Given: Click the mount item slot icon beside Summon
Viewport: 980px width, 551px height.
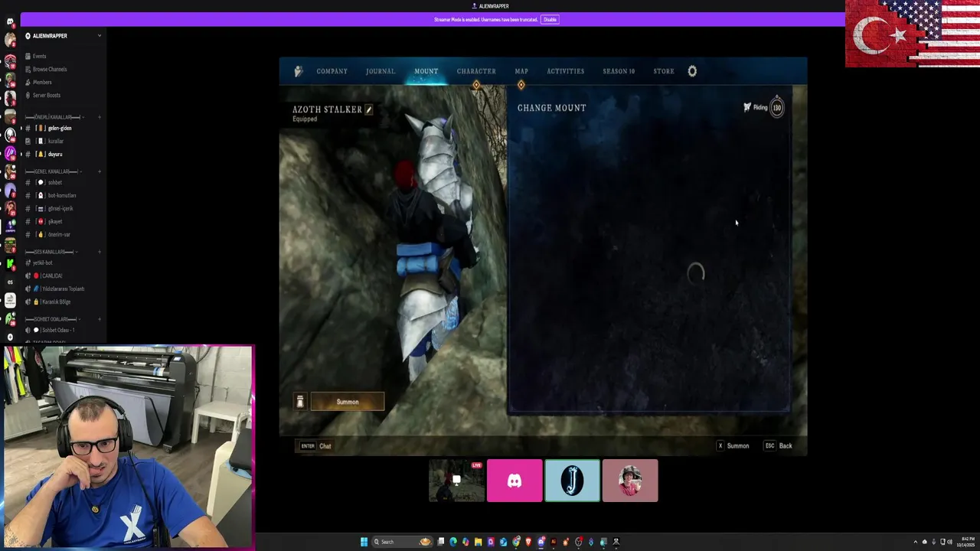Looking at the screenshot, I should pos(300,402).
